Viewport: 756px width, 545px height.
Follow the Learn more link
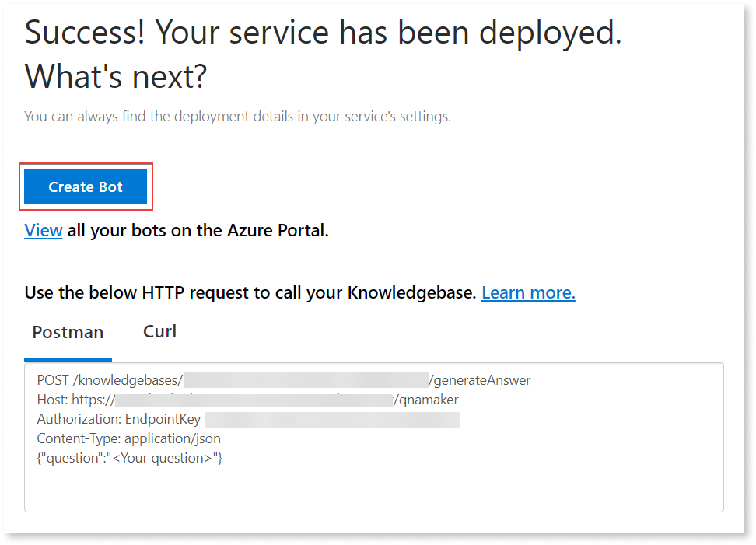(x=528, y=292)
